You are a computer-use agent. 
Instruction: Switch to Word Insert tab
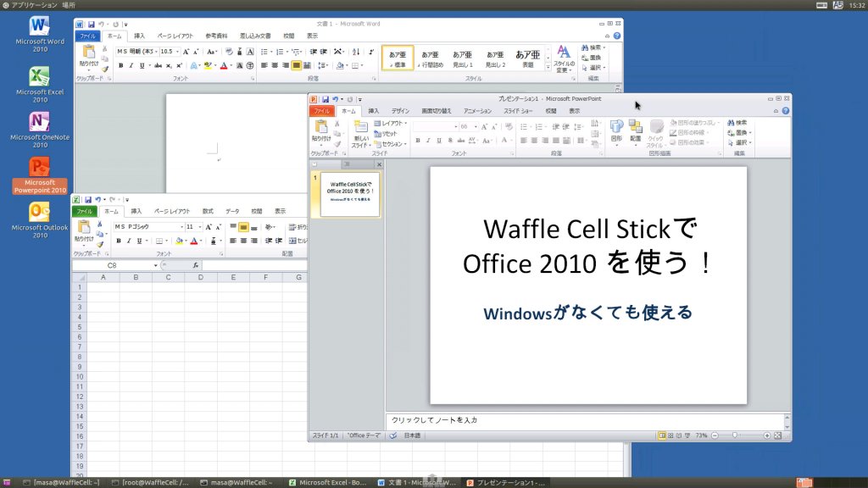140,36
